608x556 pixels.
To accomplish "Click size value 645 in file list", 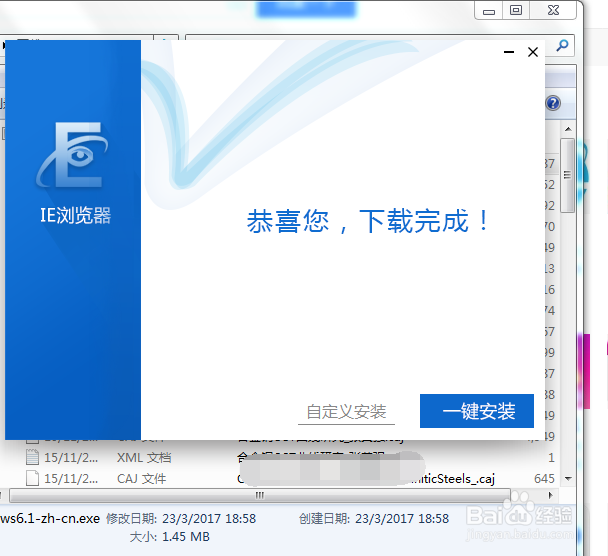I will [x=544, y=479].
